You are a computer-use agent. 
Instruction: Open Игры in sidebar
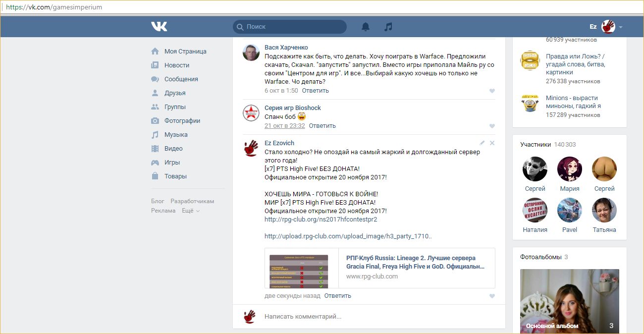(x=172, y=163)
